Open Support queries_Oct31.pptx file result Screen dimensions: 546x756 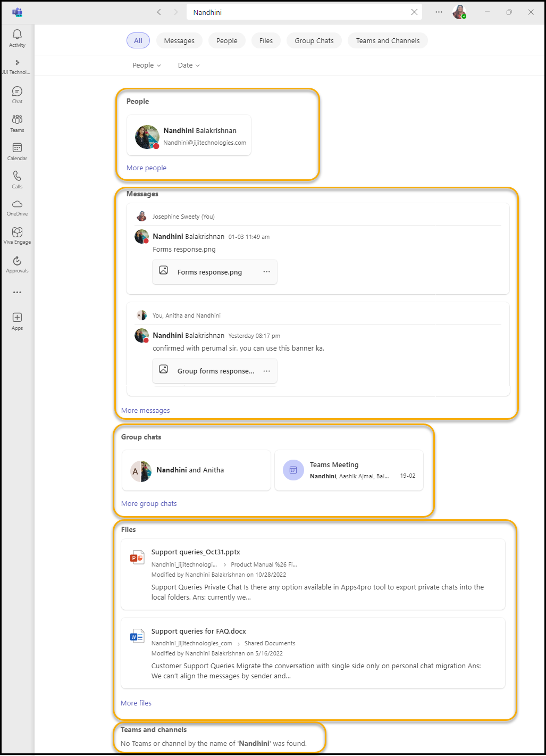(x=196, y=552)
